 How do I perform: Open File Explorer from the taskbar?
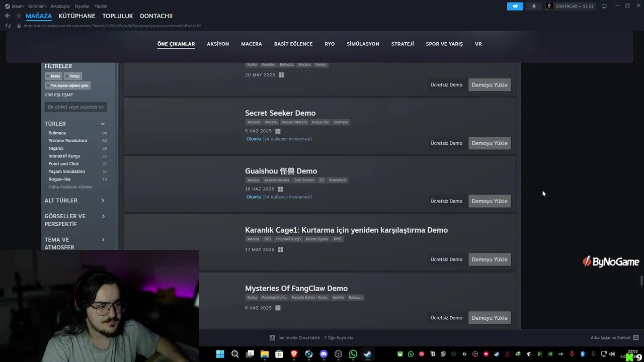[x=265, y=354]
